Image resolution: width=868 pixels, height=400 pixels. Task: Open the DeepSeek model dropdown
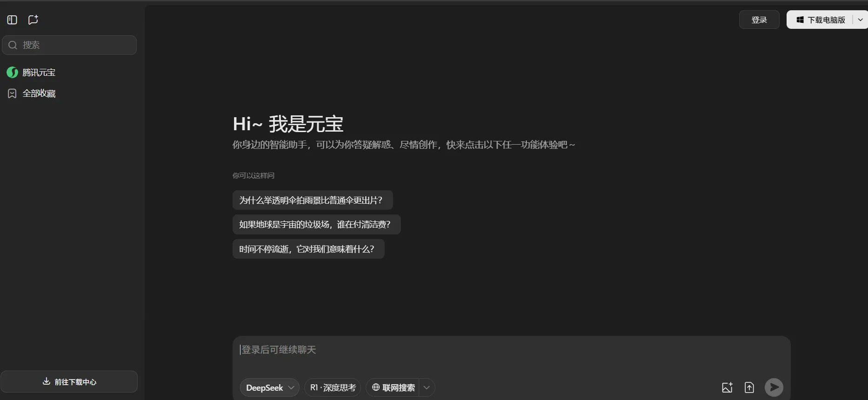269,387
